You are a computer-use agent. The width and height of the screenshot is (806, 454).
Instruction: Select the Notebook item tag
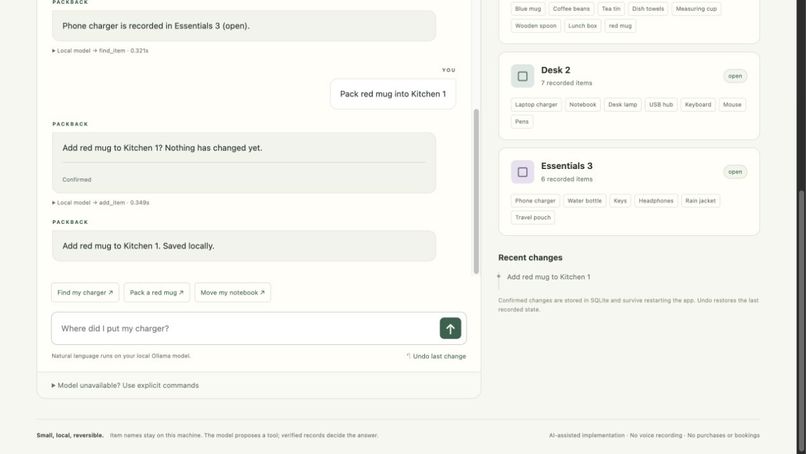tap(582, 105)
